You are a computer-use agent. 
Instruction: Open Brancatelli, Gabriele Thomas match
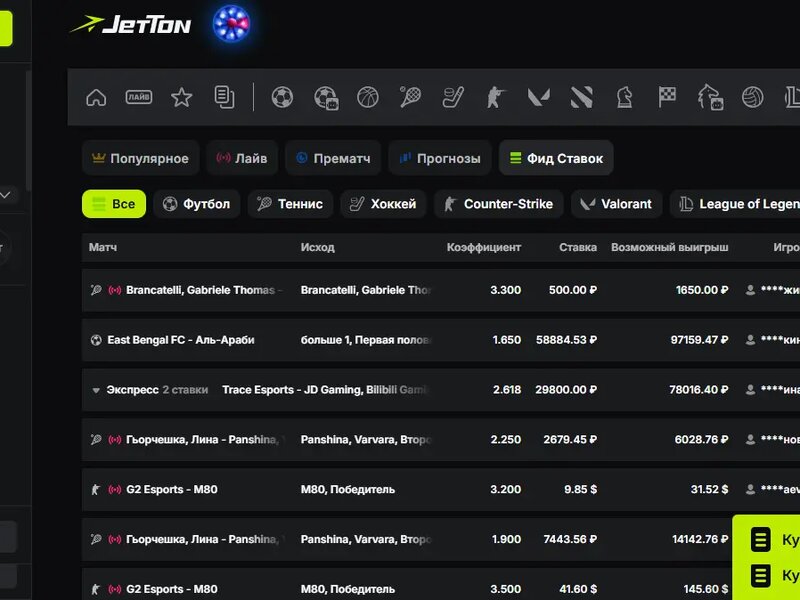click(203, 290)
